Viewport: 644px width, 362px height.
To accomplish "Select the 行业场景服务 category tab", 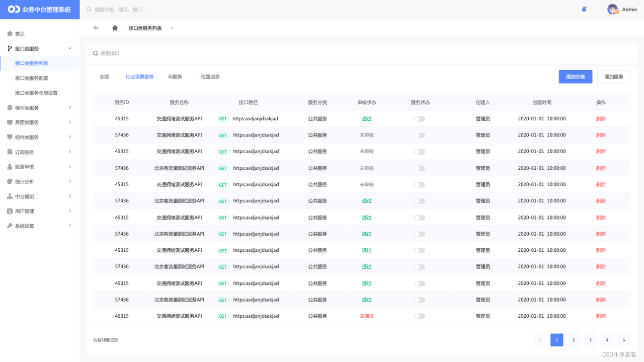I will [x=139, y=77].
